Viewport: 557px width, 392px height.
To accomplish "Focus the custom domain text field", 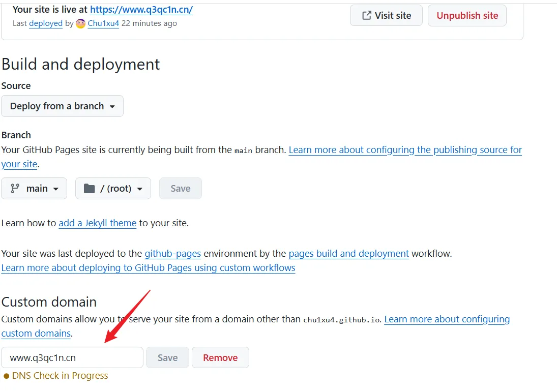I will point(72,358).
